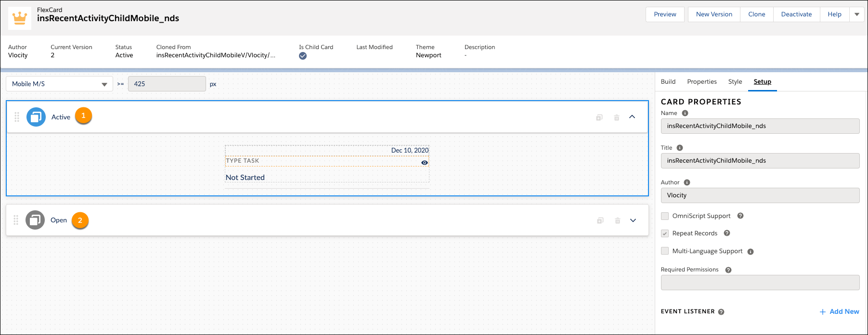The image size is (868, 335).
Task: Click the Is Child Card checkmark icon
Action: click(303, 56)
